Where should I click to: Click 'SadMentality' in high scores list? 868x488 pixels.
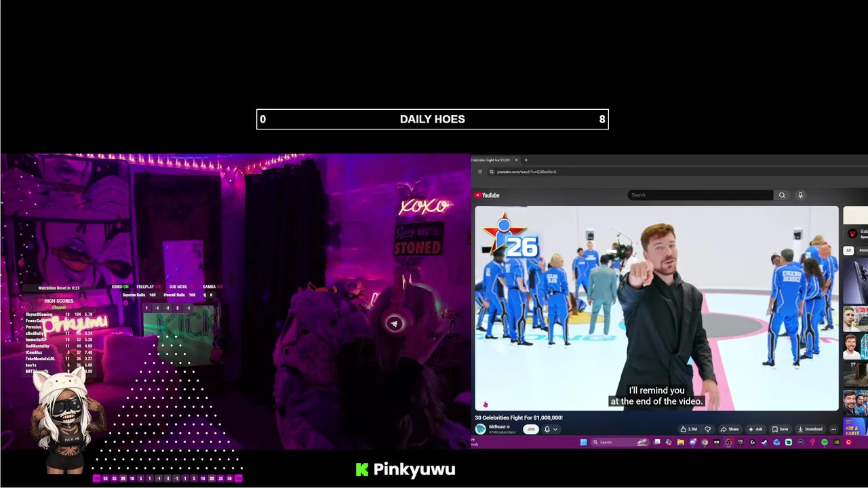tap(37, 346)
